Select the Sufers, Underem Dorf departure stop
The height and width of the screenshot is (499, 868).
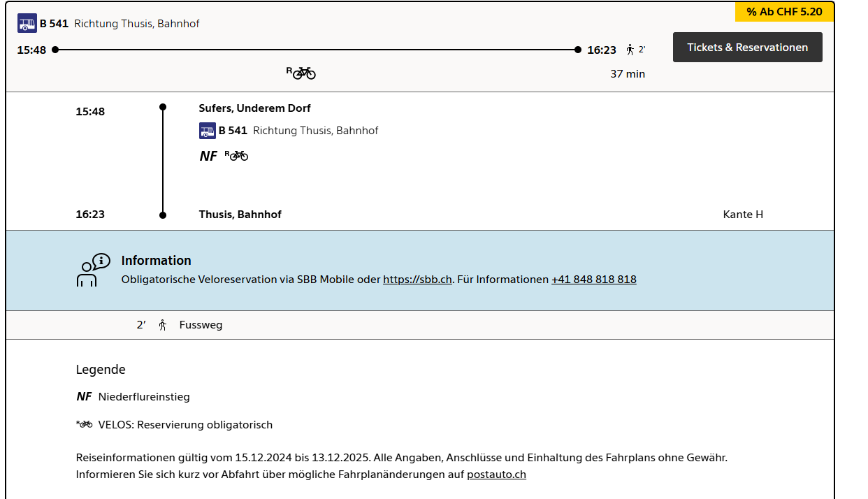click(x=254, y=108)
